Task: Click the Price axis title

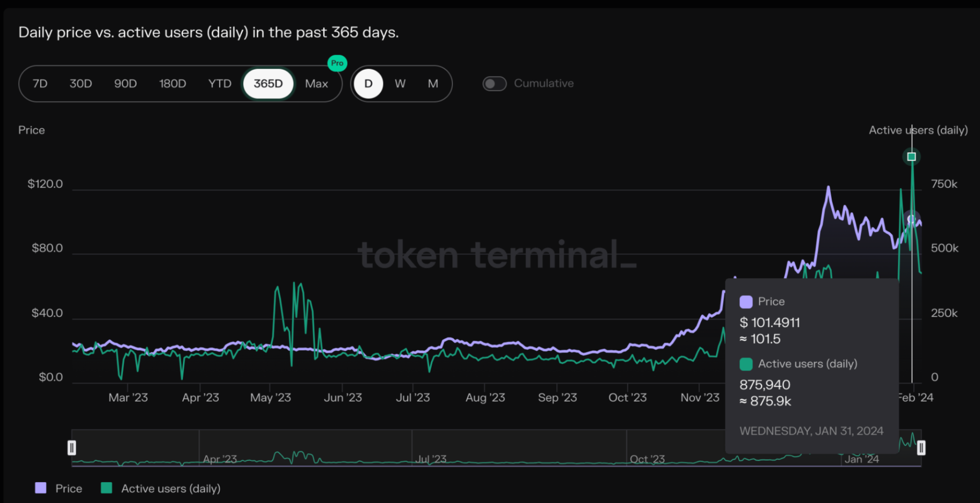Action: click(31, 130)
